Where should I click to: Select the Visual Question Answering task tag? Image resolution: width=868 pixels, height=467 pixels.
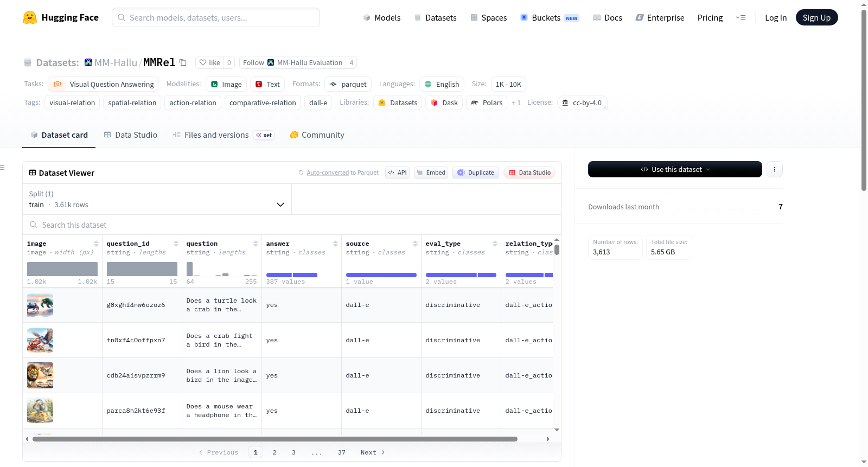(104, 85)
